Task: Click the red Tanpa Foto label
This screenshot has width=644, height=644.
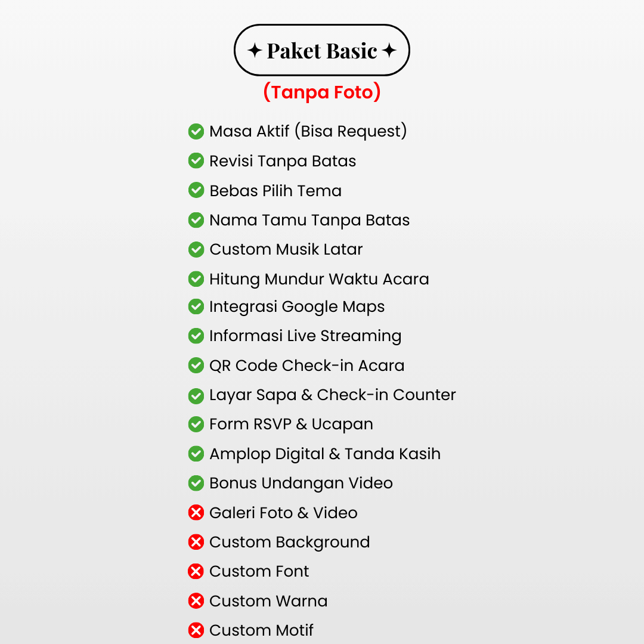Action: click(x=321, y=92)
